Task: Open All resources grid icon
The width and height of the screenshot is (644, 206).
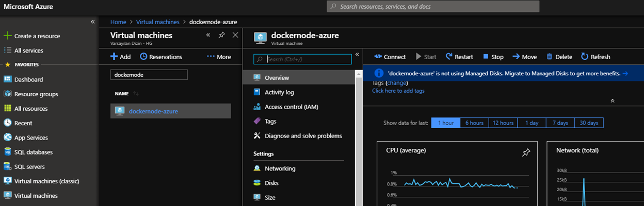Action: pyautogui.click(x=8, y=109)
